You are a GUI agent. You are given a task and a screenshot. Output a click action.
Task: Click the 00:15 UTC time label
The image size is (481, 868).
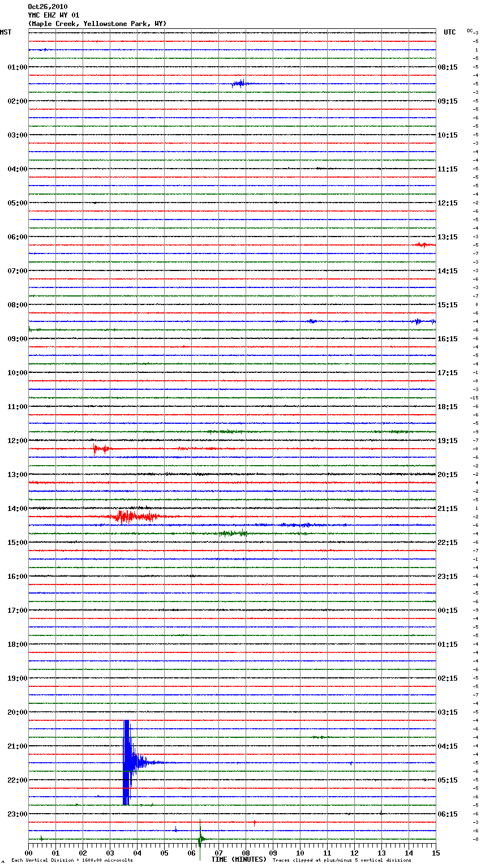coord(448,611)
